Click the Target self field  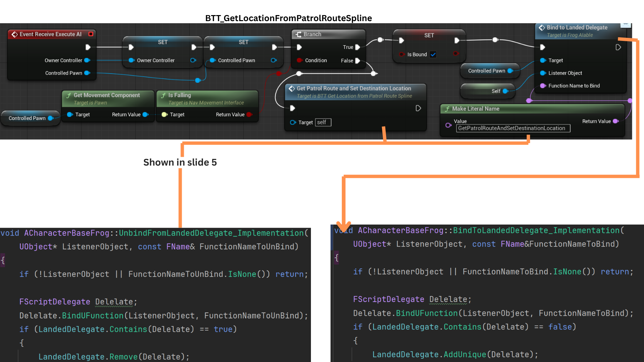[323, 122]
